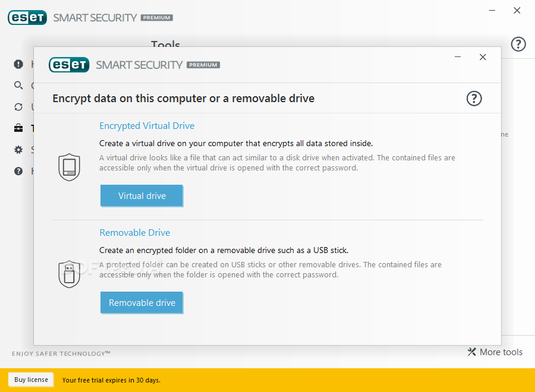Click the More tools wrench icon
This screenshot has width=535, height=392.
[x=472, y=352]
